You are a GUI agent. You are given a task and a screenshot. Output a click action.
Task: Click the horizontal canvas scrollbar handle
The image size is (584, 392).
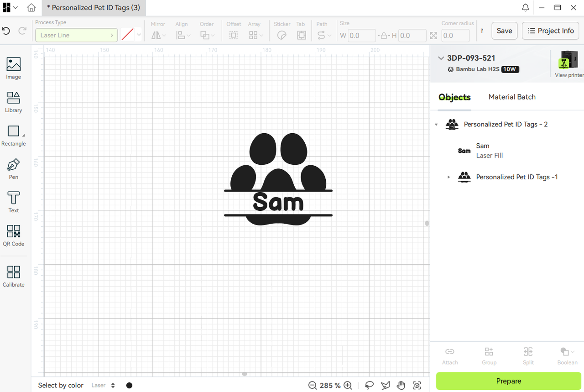(x=245, y=374)
